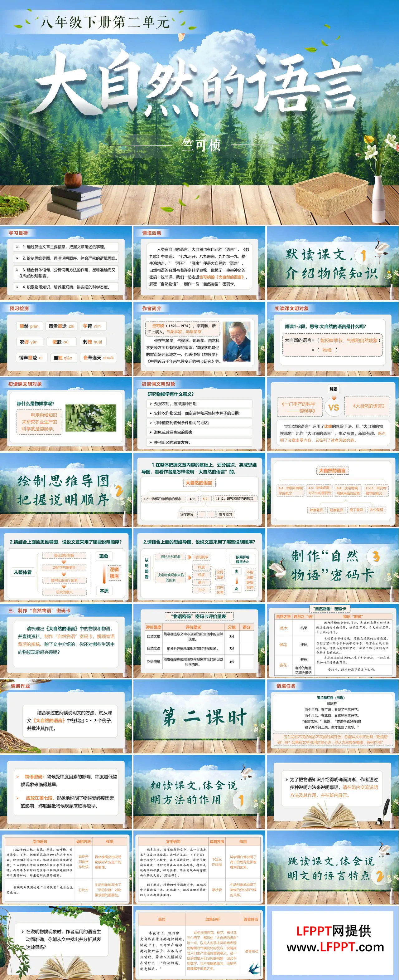399x980 pixels.
Task: Select the 翩然 piān vocabulary box
Action: click(x=29, y=326)
